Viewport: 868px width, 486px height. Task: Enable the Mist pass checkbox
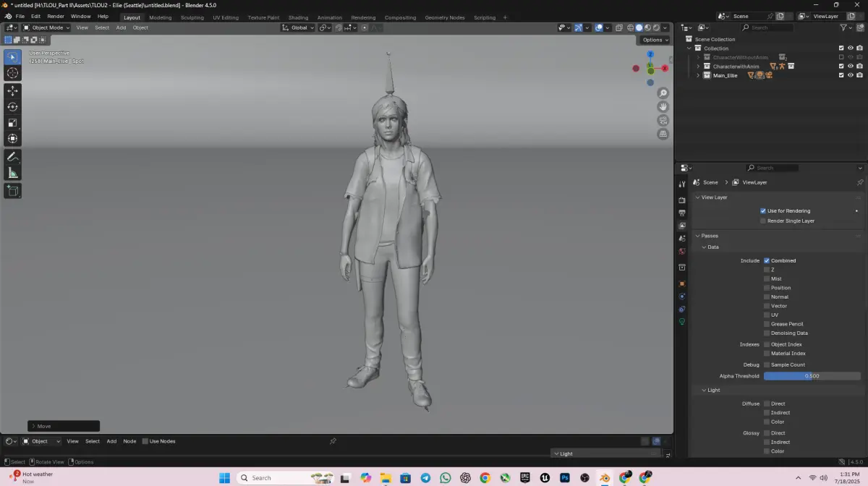click(x=767, y=278)
